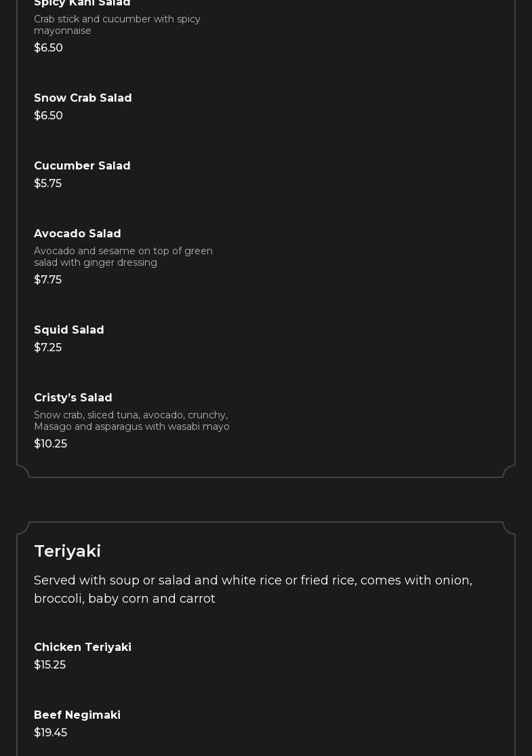Open the Beef Negimaki menu item
532x756 pixels.
tap(77, 715)
